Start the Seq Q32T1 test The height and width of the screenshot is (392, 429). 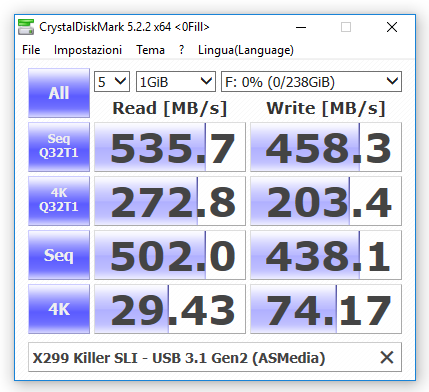(x=59, y=147)
